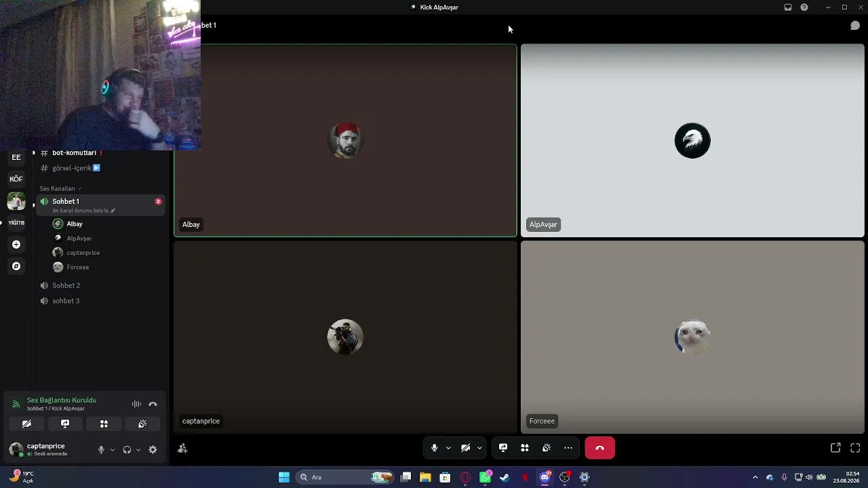The image size is (868, 488).
Task: Click the taskbar search box Ara
Action: pyautogui.click(x=346, y=477)
